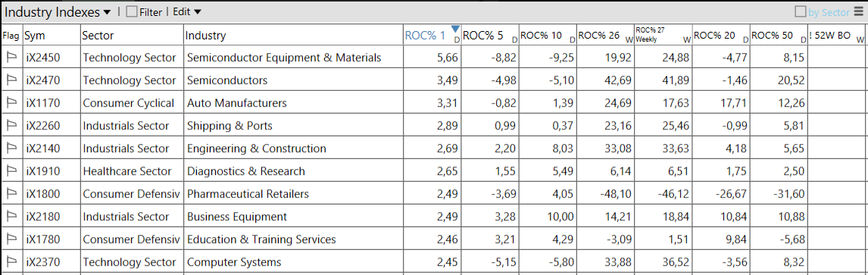This screenshot has height=275, width=868.
Task: Flag the iX2260 Shipping & Ports row
Action: coord(11,126)
